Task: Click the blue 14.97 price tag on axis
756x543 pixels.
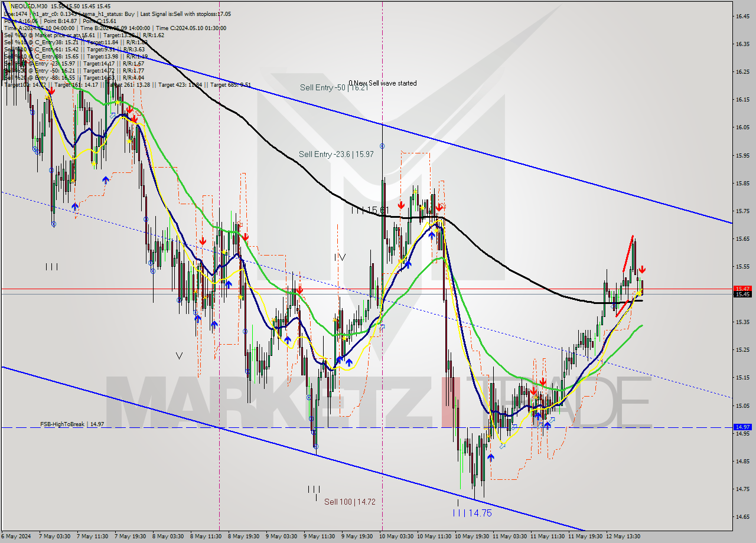Action: click(742, 427)
